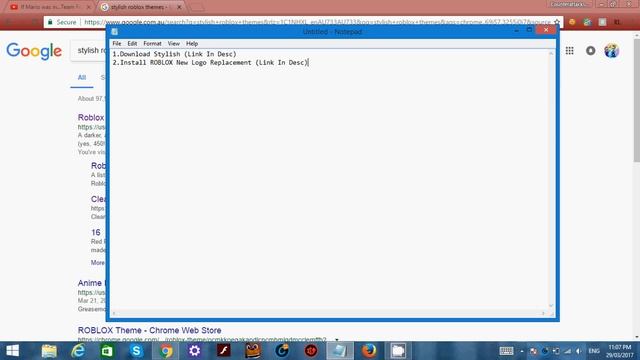Viewport: 640px width, 360px height.
Task: Click the Chrome address bar URL
Action: pyautogui.click(x=317, y=22)
